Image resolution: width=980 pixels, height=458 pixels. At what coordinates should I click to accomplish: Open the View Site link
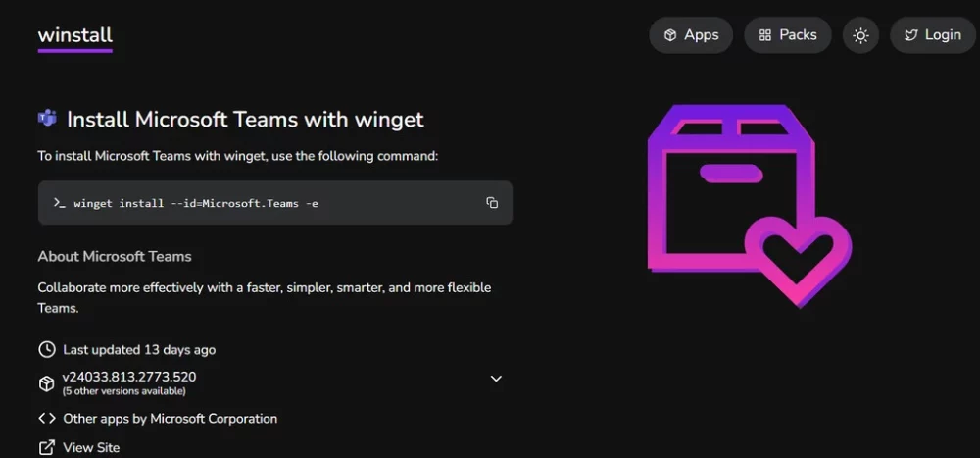pos(91,448)
